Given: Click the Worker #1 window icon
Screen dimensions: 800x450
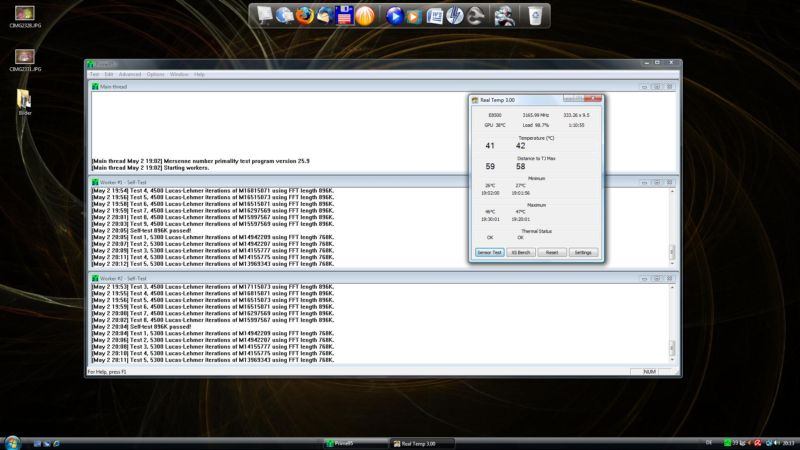Looking at the screenshot, I should pos(95,182).
